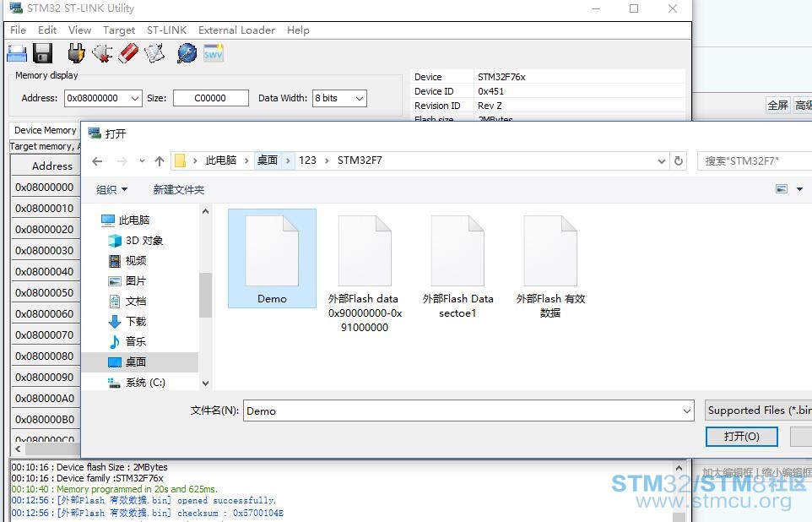Click the 搜索"STM32F7" search box
The height and width of the screenshot is (522, 812).
click(x=755, y=161)
